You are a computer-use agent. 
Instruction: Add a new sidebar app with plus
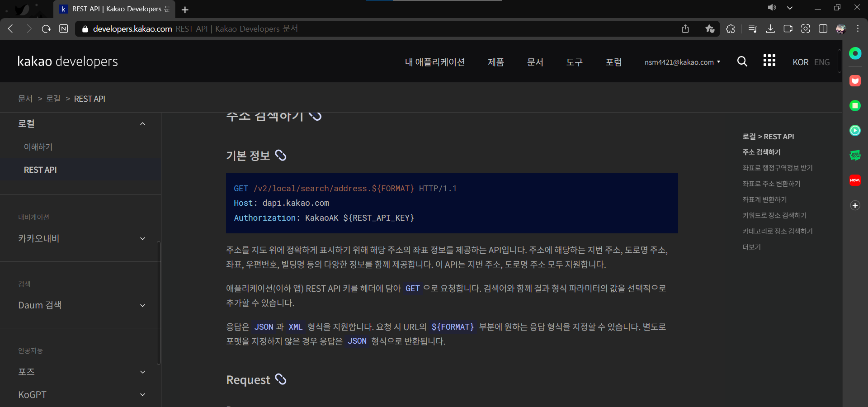click(855, 205)
